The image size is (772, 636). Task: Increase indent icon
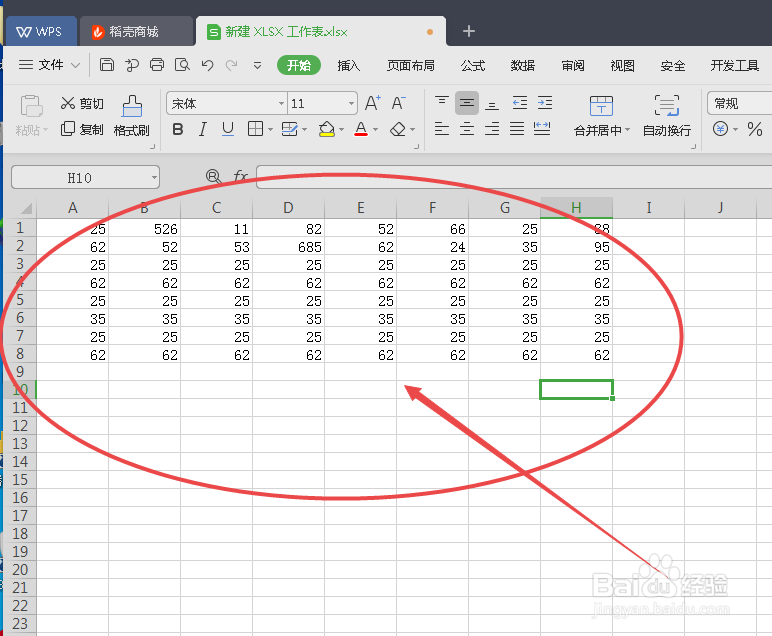(545, 103)
